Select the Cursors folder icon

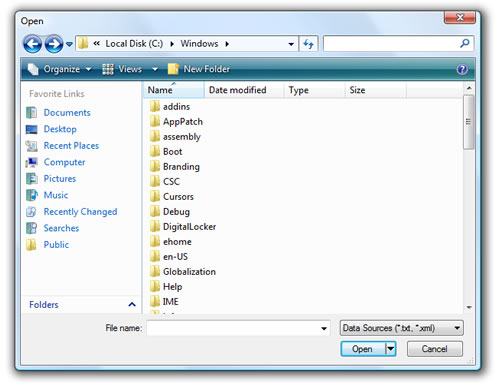point(155,196)
